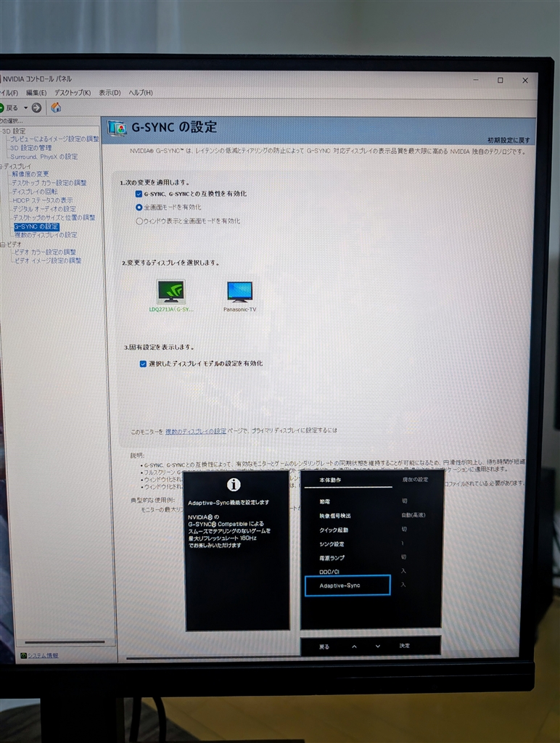The image size is (560, 743).
Task: Click 初期設定に戻す link
Action: [508, 140]
